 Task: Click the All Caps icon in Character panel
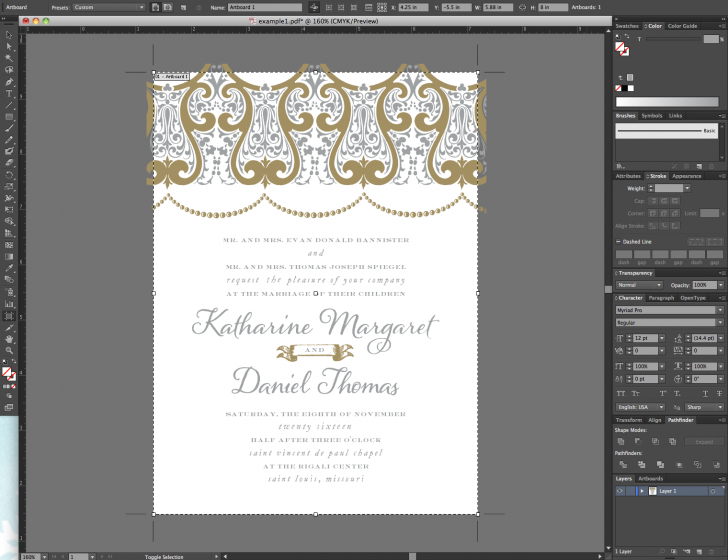point(621,394)
